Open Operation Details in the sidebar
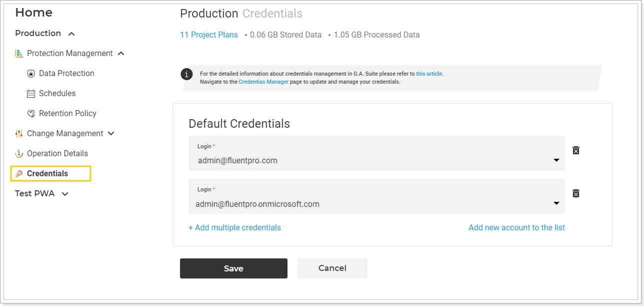The image size is (644, 306). tap(57, 154)
